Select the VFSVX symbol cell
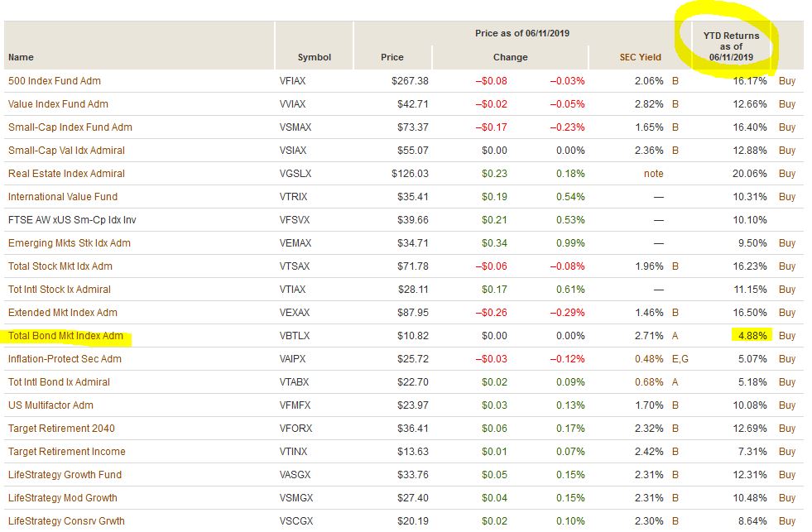 pos(295,220)
